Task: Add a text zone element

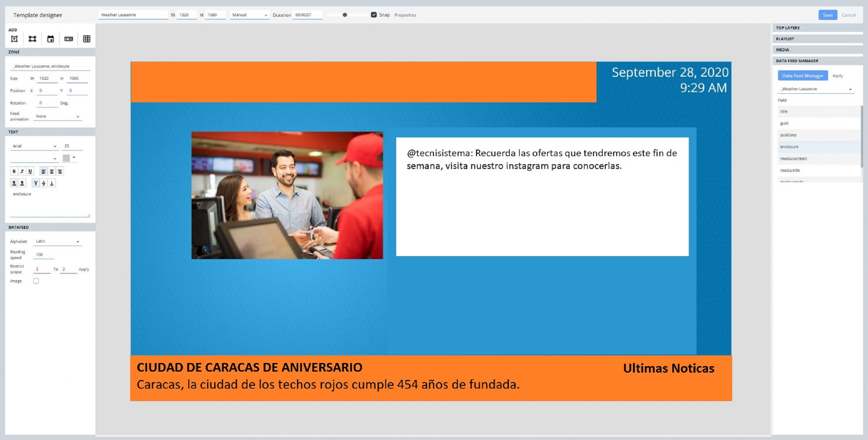Action: (14, 39)
